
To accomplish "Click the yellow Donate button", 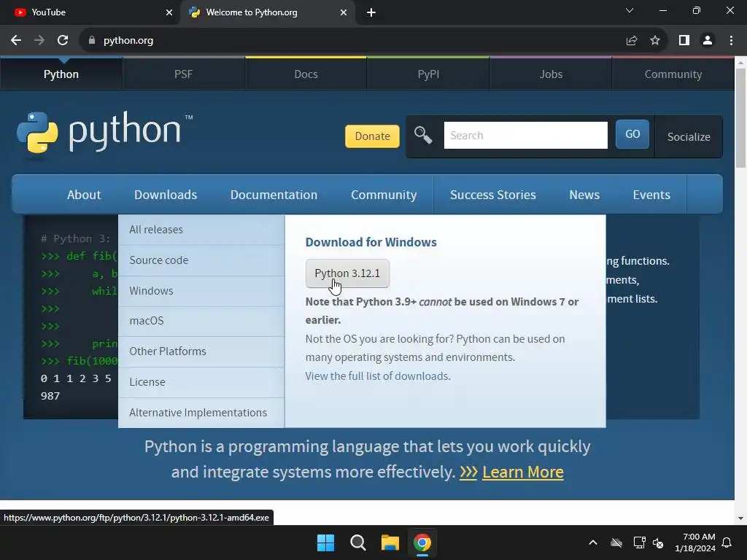I will pos(372,136).
